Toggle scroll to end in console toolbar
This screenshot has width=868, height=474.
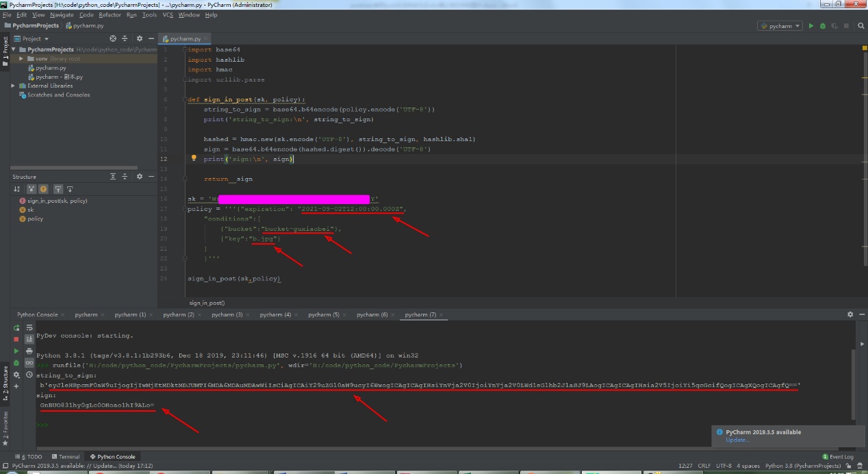(x=29, y=339)
